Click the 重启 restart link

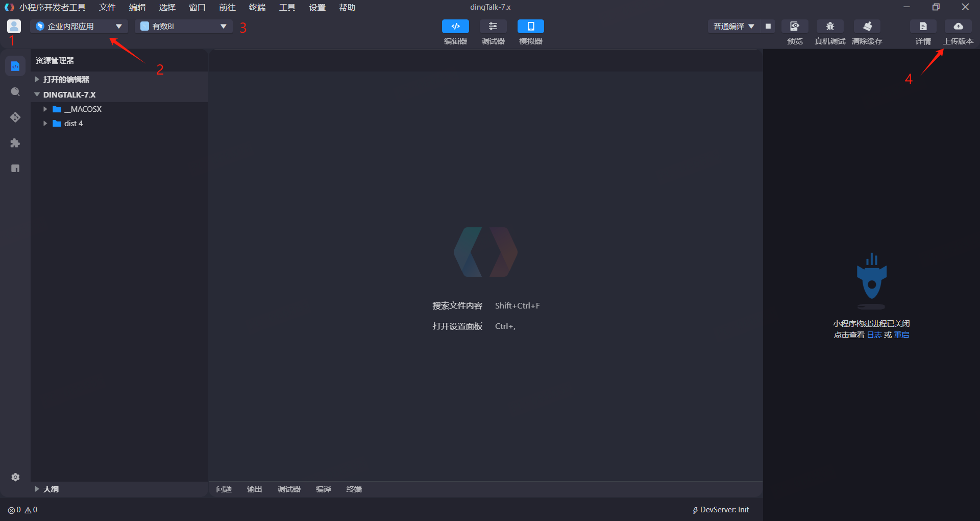click(x=901, y=335)
